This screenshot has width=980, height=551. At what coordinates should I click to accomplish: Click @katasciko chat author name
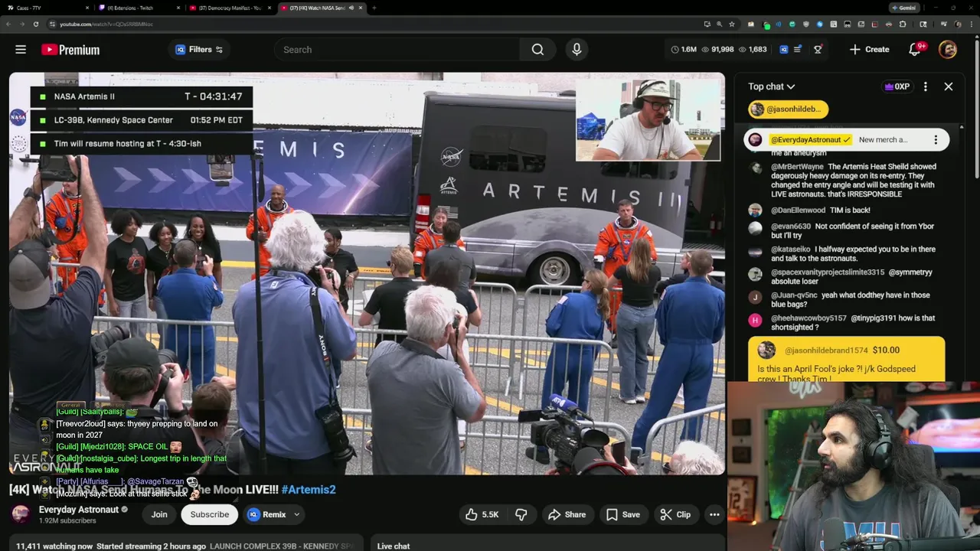pos(791,249)
